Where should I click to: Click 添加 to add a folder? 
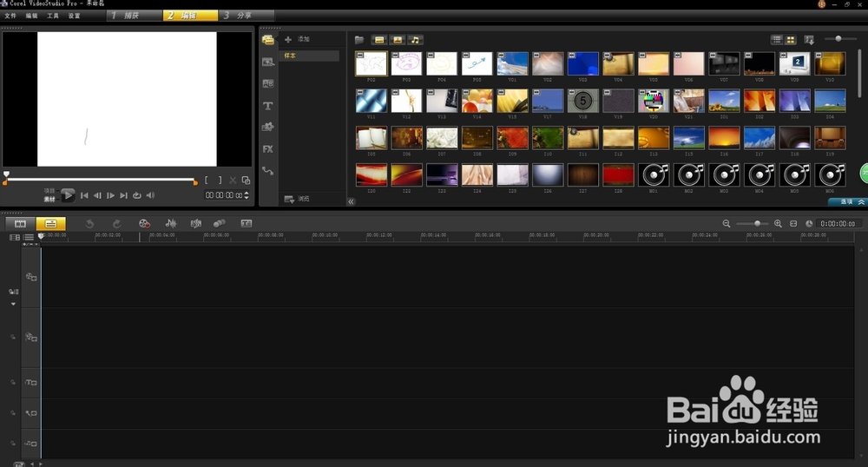(x=297, y=39)
